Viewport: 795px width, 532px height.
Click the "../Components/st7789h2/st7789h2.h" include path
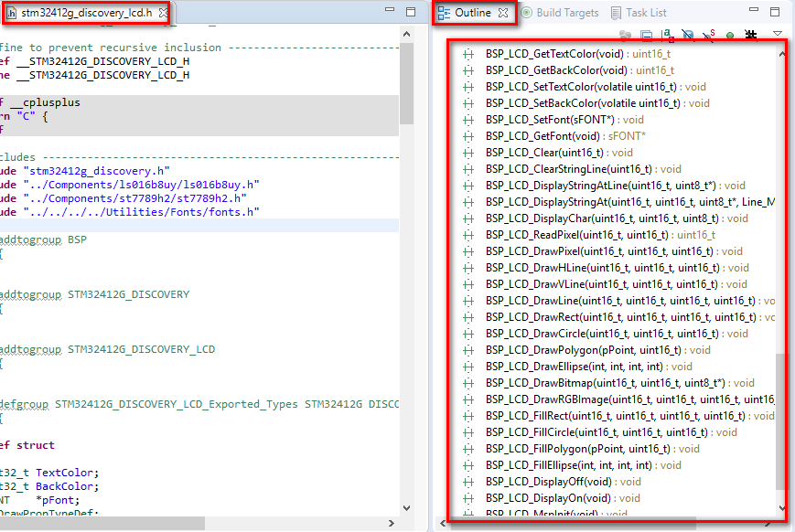pos(134,198)
